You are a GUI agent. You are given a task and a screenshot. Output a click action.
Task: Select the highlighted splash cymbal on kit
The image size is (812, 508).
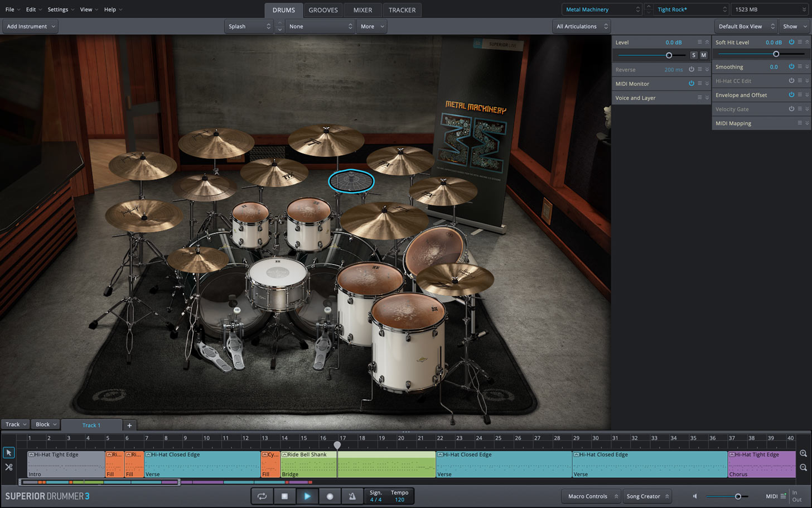(x=351, y=181)
